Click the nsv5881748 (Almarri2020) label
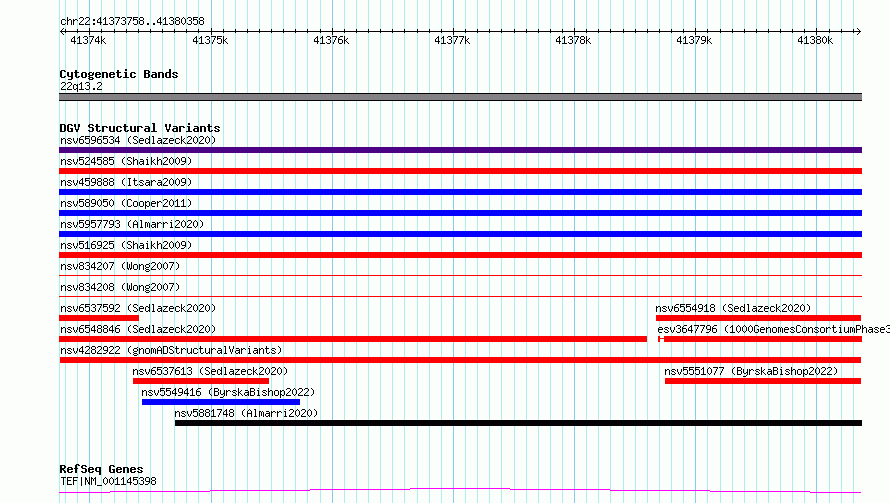 [246, 413]
